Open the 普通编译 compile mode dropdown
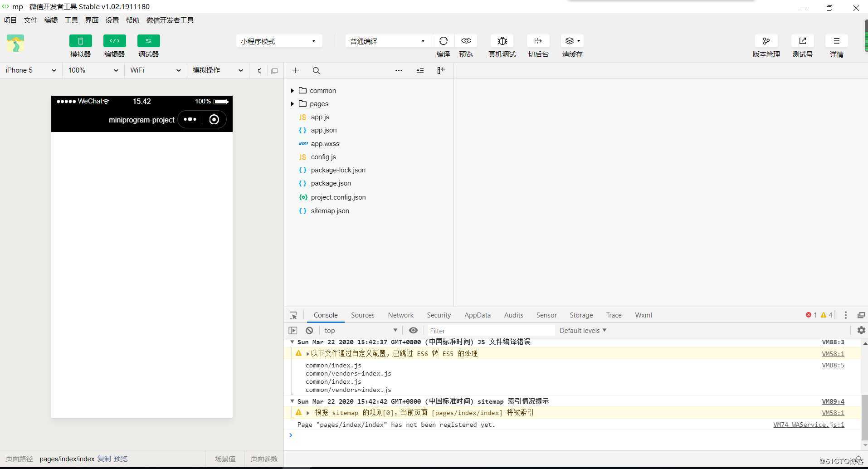This screenshot has width=868, height=469. coord(388,41)
